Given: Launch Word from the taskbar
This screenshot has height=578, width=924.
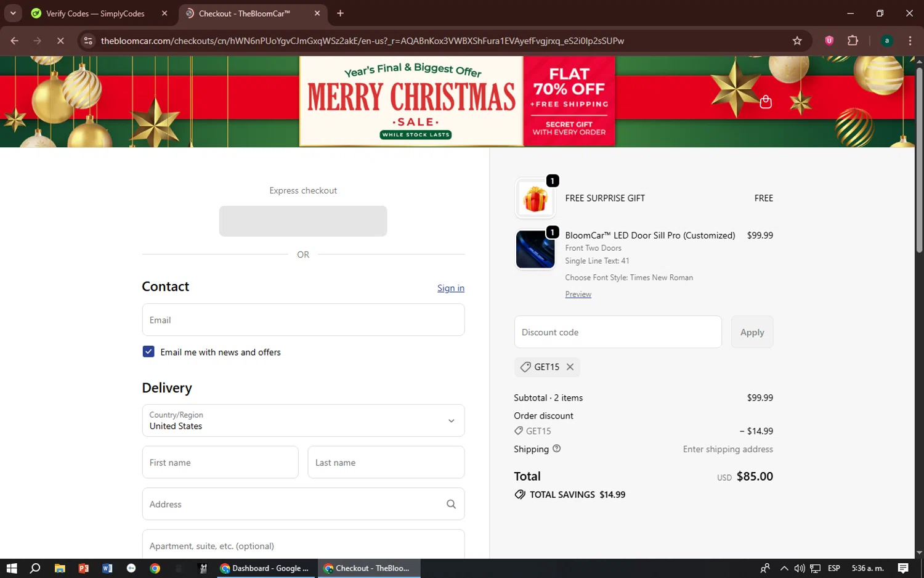Looking at the screenshot, I should [x=107, y=568].
